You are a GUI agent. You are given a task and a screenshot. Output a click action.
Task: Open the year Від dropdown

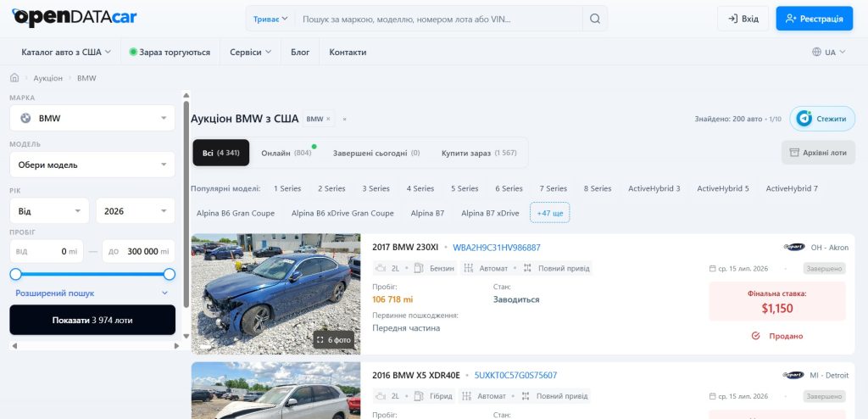pos(49,211)
